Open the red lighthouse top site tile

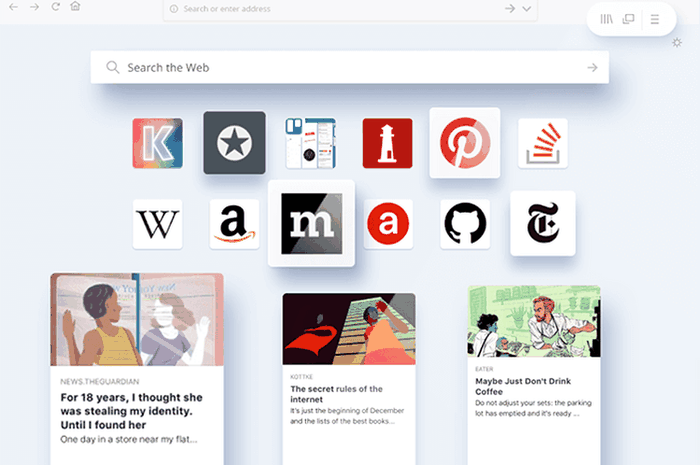pos(388,143)
